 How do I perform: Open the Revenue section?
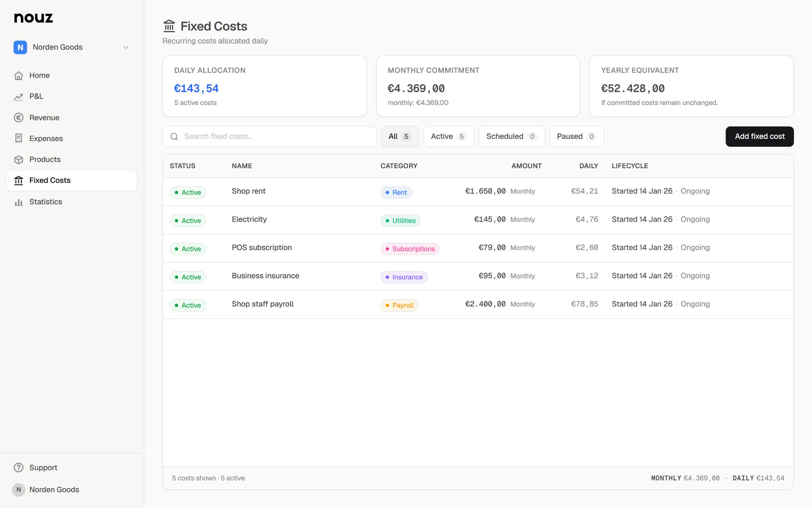pos(72,118)
